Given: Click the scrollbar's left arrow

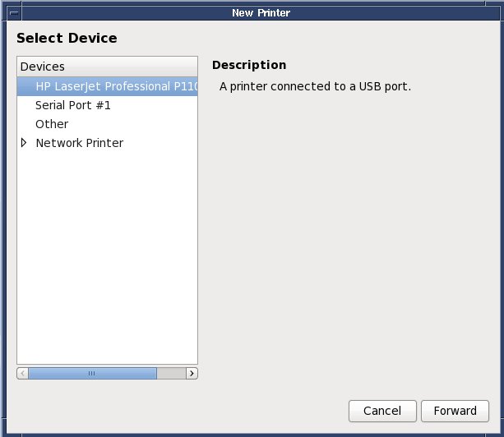Looking at the screenshot, I should [22, 373].
